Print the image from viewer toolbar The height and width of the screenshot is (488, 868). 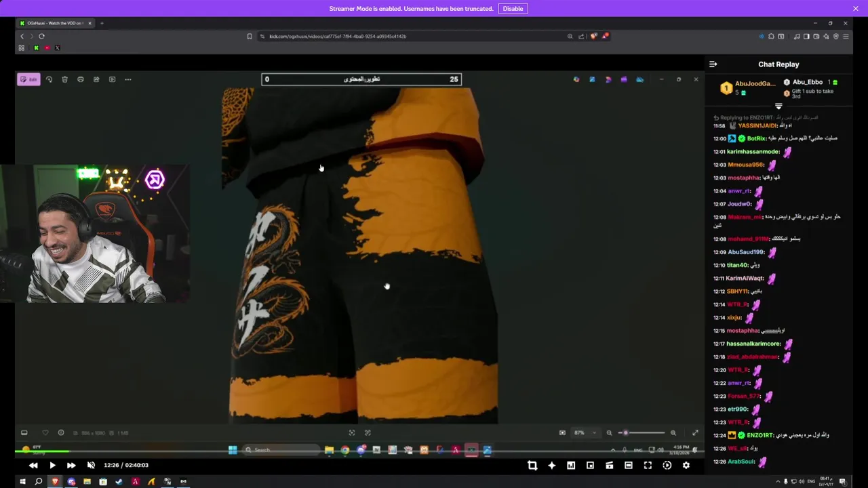coord(80,79)
